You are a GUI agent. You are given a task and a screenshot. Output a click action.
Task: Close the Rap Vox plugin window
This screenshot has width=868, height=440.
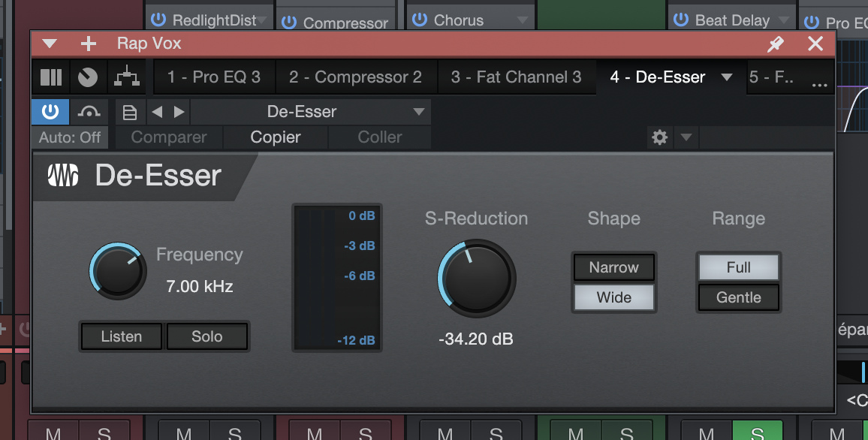pyautogui.click(x=815, y=44)
